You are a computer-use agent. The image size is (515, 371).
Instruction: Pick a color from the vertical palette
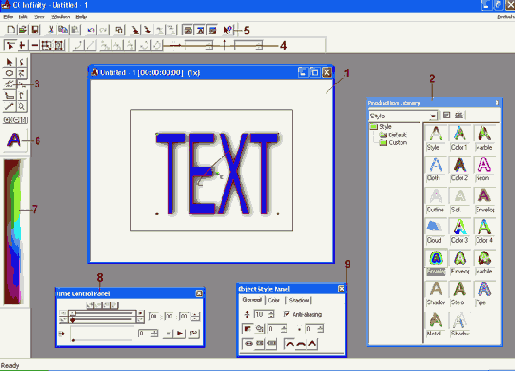click(13, 231)
